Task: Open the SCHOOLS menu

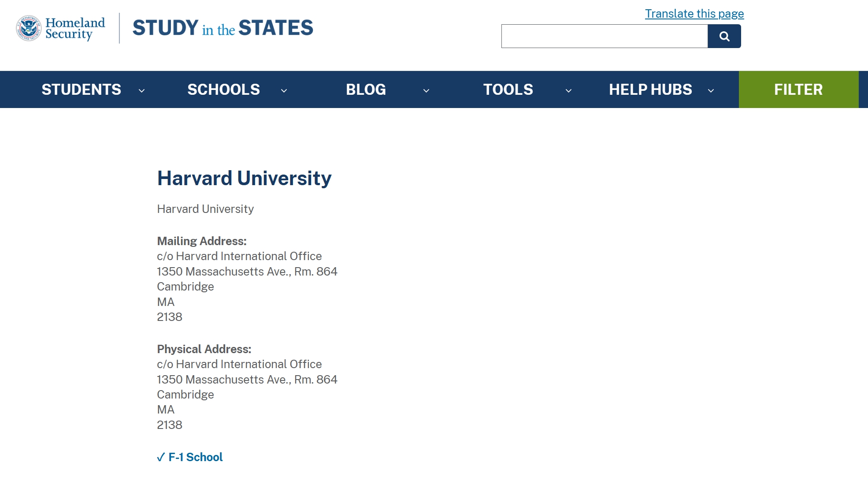Action: [224, 89]
